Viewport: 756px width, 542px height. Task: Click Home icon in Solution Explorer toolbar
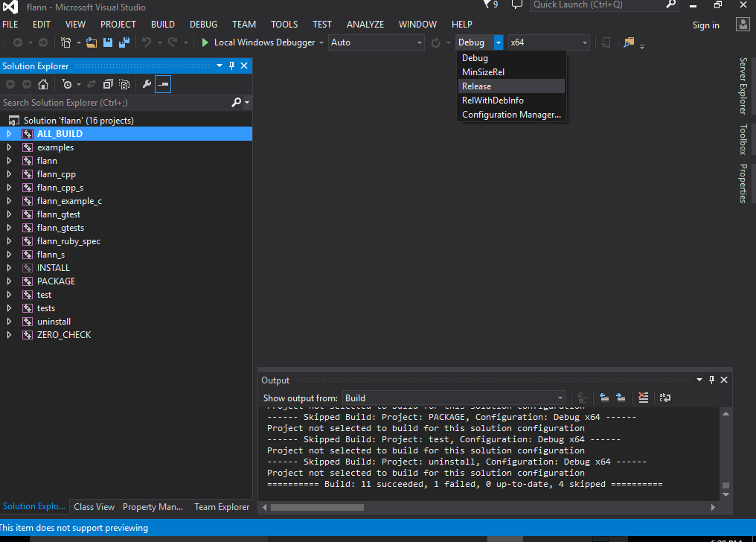coord(43,84)
